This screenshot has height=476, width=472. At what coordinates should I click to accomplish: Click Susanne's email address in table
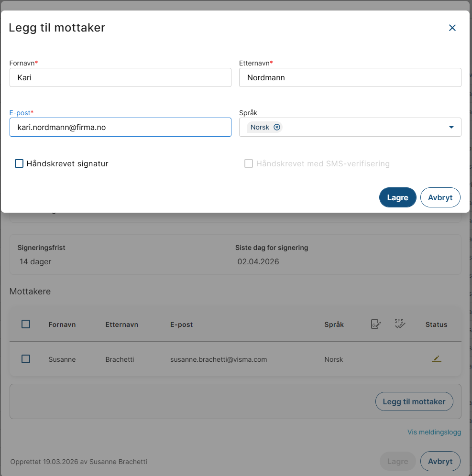click(x=219, y=359)
